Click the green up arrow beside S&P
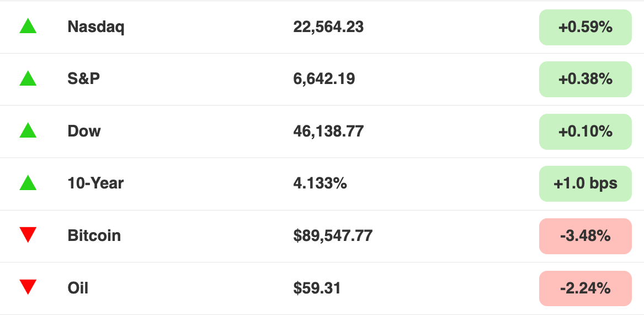The image size is (644, 315). point(28,78)
